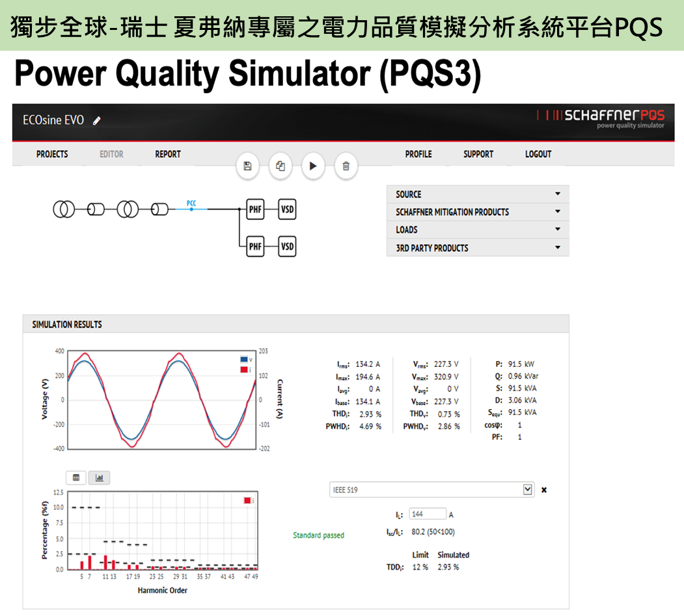This screenshot has height=616, width=684.
Task: Run the simulation with the play button
Action: 313,166
